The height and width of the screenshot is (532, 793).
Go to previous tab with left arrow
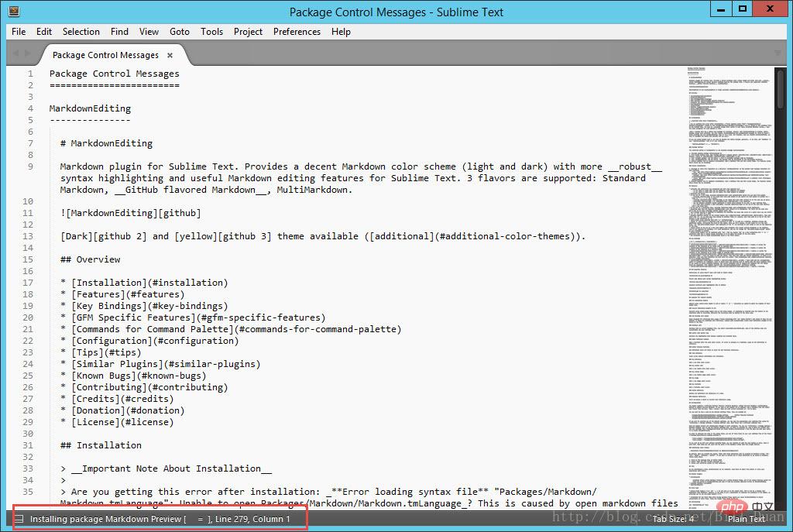point(15,53)
